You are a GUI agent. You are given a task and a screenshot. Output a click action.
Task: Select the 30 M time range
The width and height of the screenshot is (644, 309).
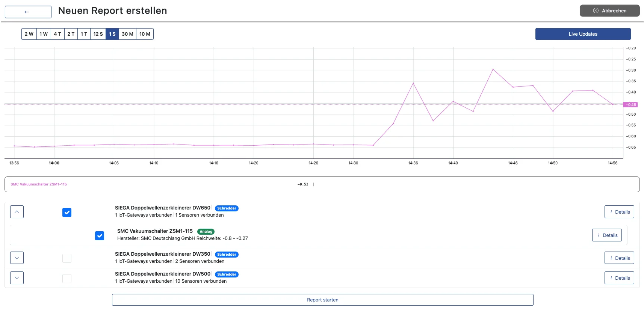click(x=127, y=34)
